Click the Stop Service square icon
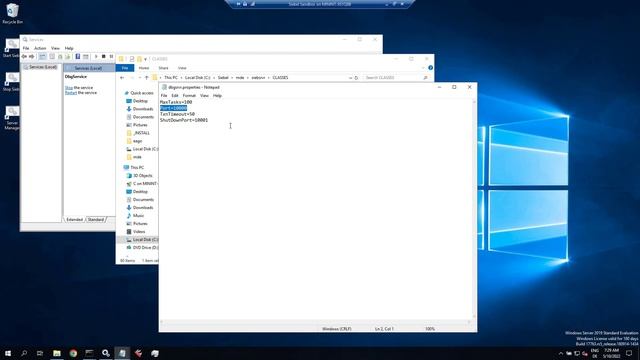 click(104, 56)
